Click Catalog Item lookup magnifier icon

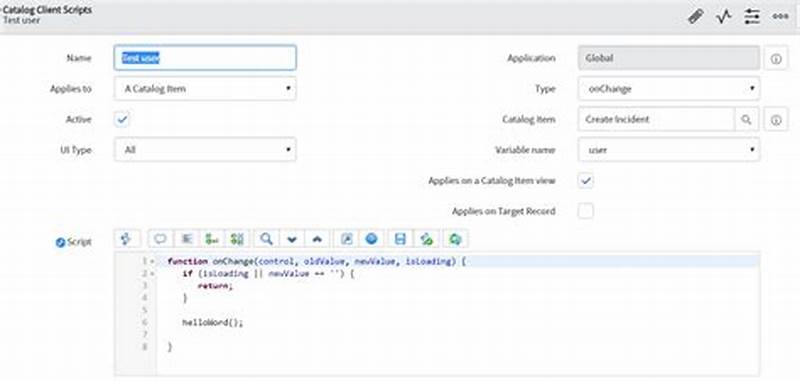click(x=746, y=119)
